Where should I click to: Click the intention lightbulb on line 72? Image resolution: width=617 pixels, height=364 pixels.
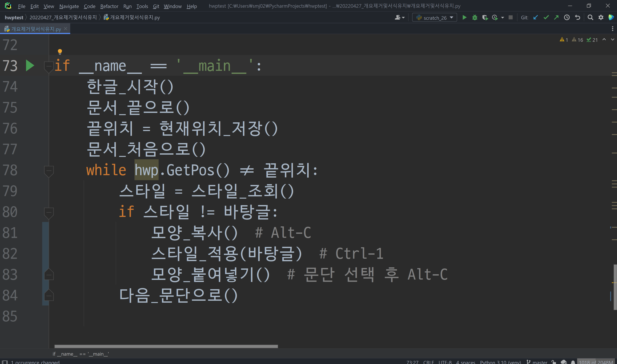[60, 52]
